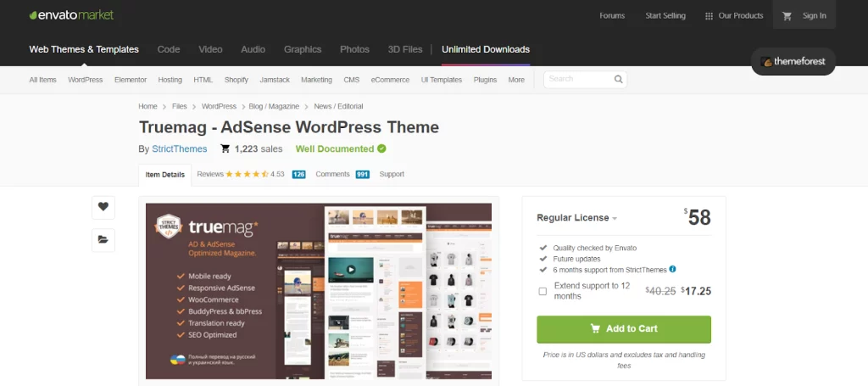The image size is (868, 386).
Task: Click the support info icon
Action: point(672,269)
